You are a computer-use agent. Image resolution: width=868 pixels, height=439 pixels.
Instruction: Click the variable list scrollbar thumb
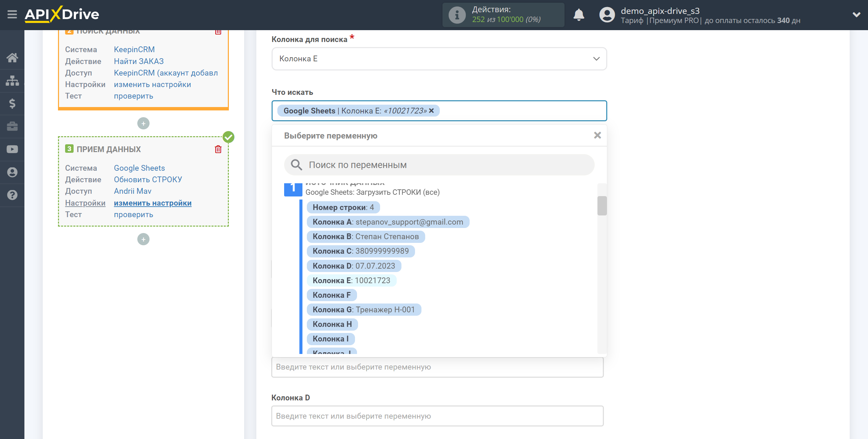click(x=602, y=206)
